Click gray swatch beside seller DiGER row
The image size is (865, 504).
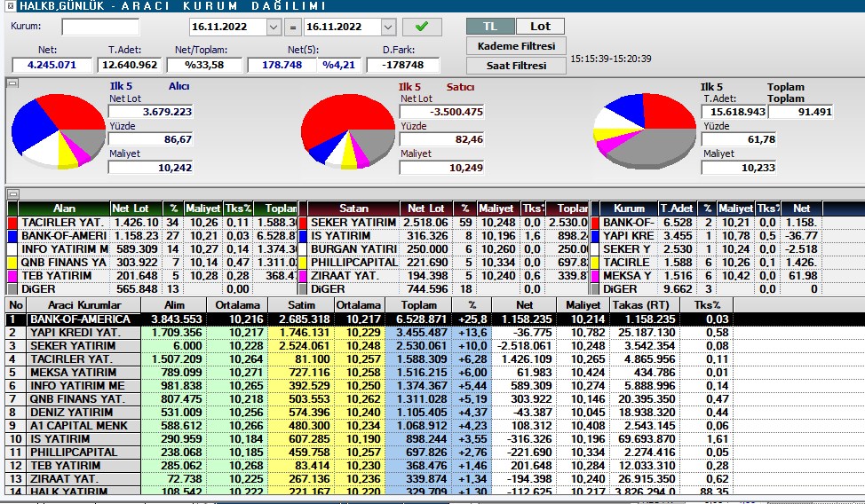point(302,288)
